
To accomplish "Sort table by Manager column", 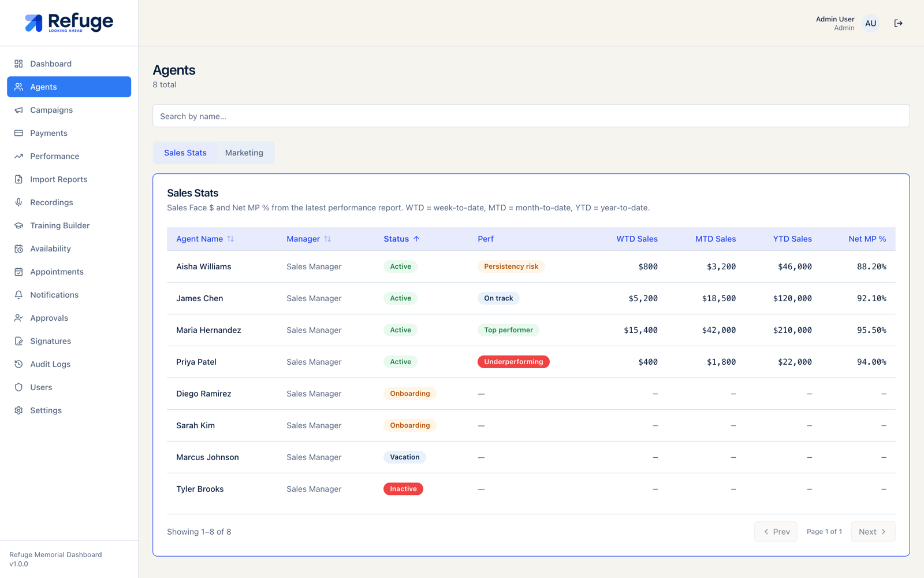I will coord(309,239).
